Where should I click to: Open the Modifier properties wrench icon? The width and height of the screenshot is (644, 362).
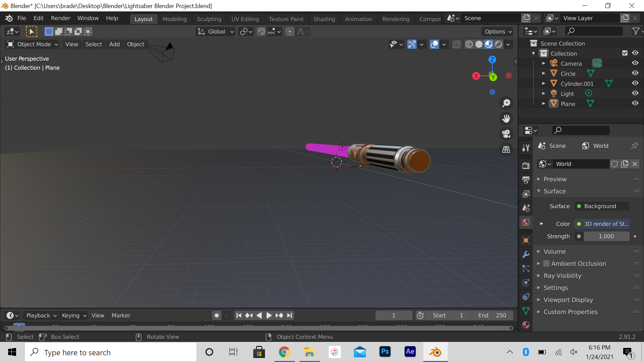click(x=526, y=254)
